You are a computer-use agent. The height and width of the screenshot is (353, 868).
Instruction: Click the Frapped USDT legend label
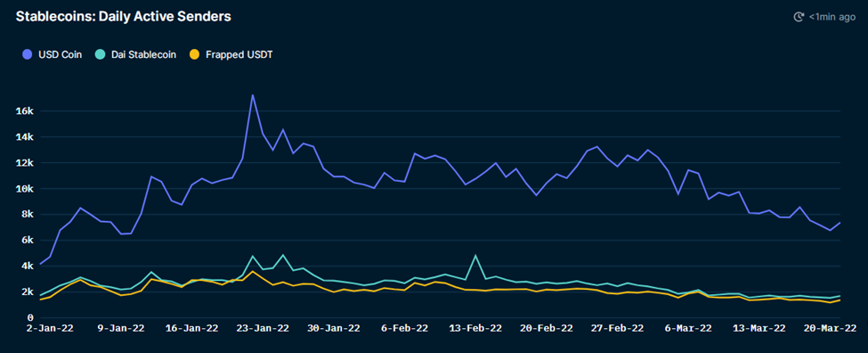tap(239, 55)
